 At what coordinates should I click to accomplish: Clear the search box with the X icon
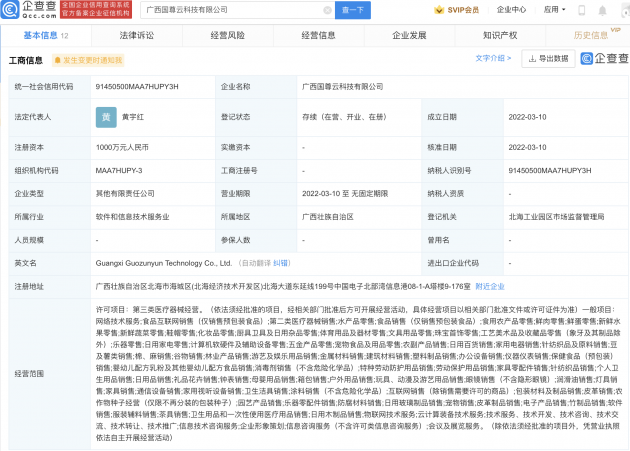tap(327, 10)
